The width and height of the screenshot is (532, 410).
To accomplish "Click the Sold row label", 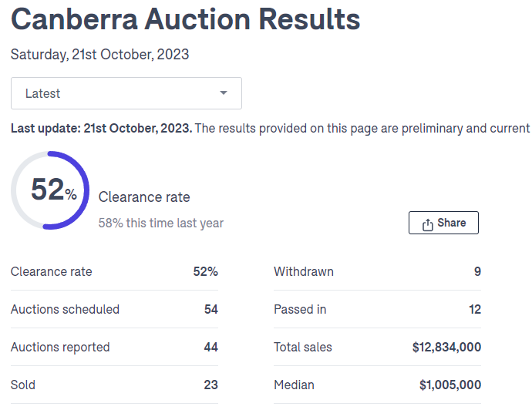I will [x=23, y=385].
